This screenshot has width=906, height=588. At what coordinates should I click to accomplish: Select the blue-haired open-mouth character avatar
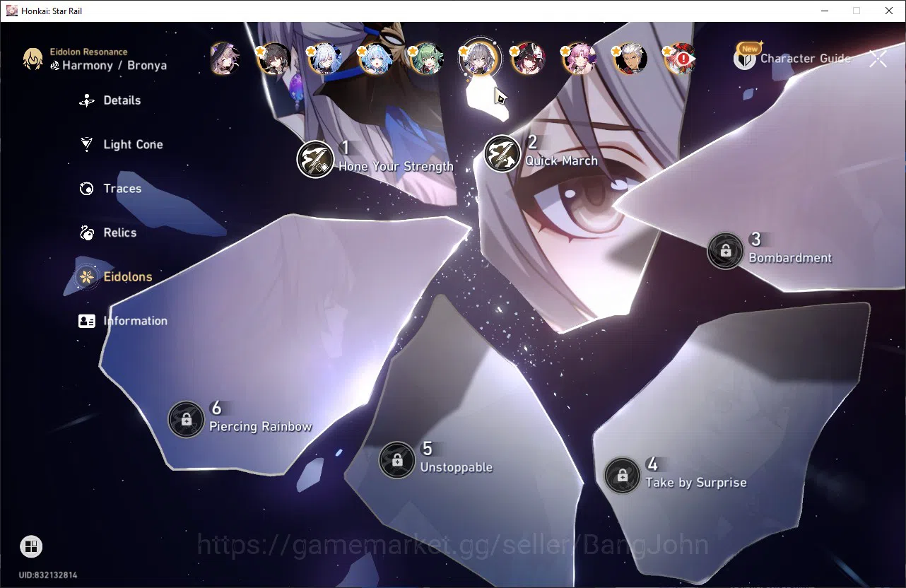pyautogui.click(x=375, y=59)
